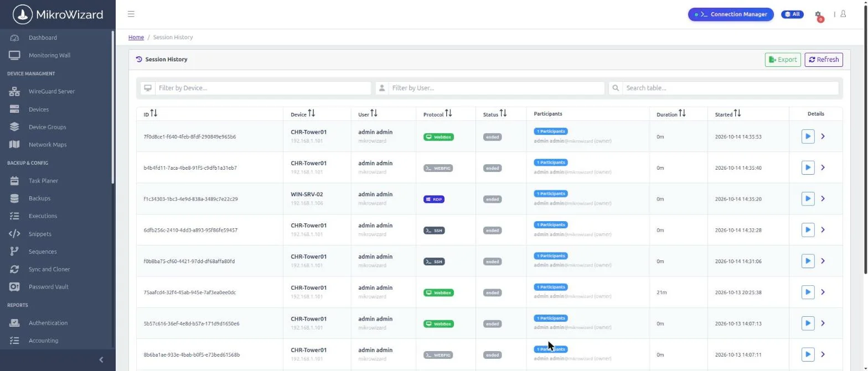Click the WIN-SRV-02 device name
Viewport: 868px width, 371px height.
[307, 194]
